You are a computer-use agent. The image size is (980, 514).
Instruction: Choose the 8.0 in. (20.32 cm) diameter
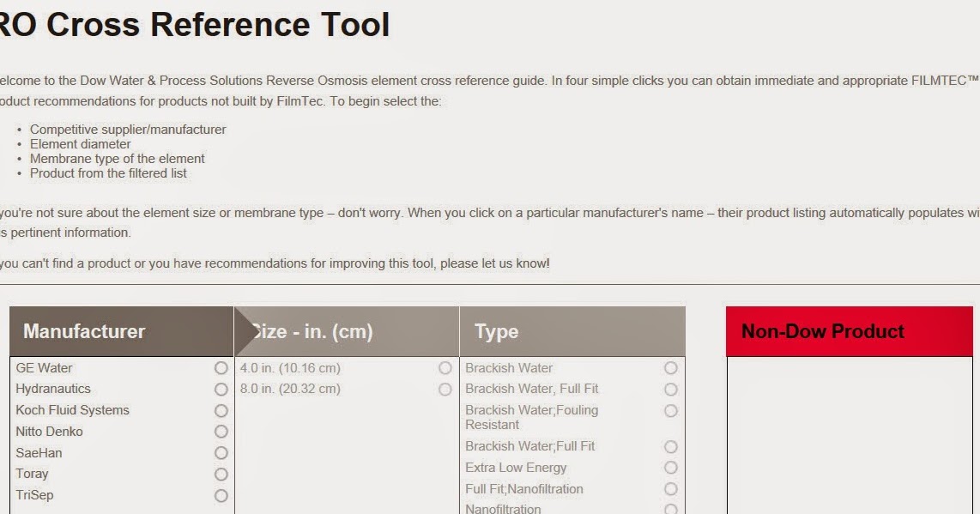point(445,389)
